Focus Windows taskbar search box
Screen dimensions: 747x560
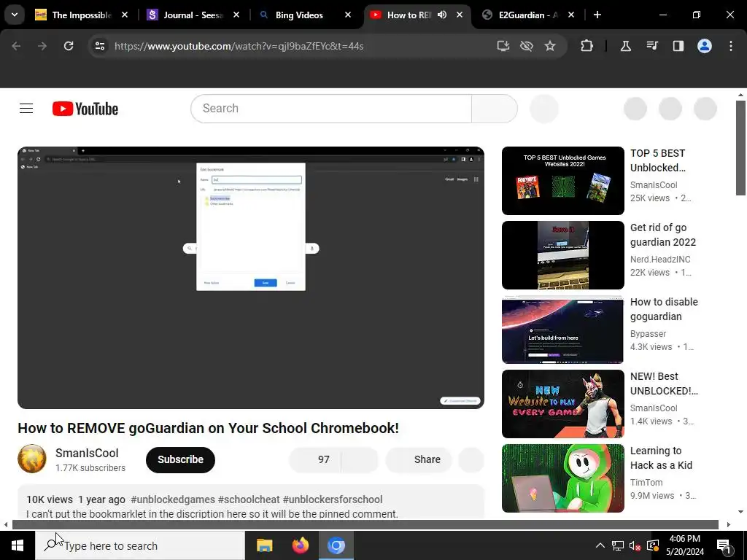click(139, 545)
